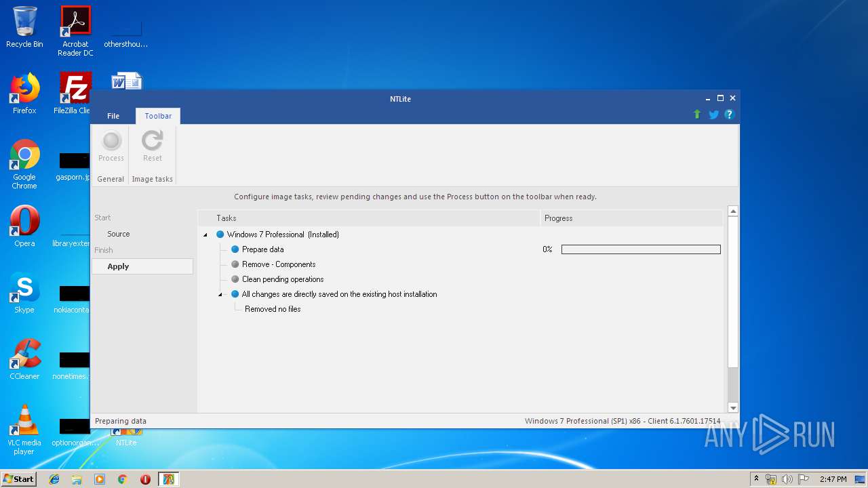Launch Internet Explorer from taskbar
868x488 pixels.
[x=54, y=479]
